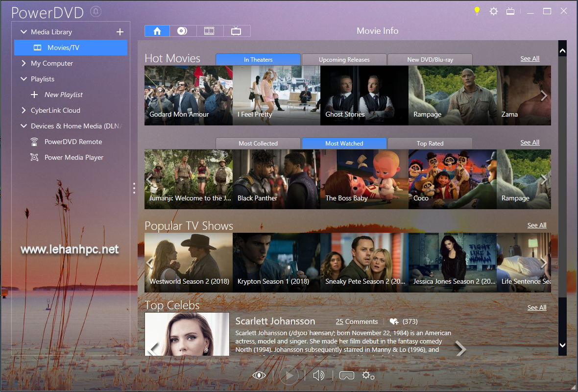Click the Scarlett Johansson name heading
Image resolution: width=578 pixels, height=392 pixels.
coord(275,321)
